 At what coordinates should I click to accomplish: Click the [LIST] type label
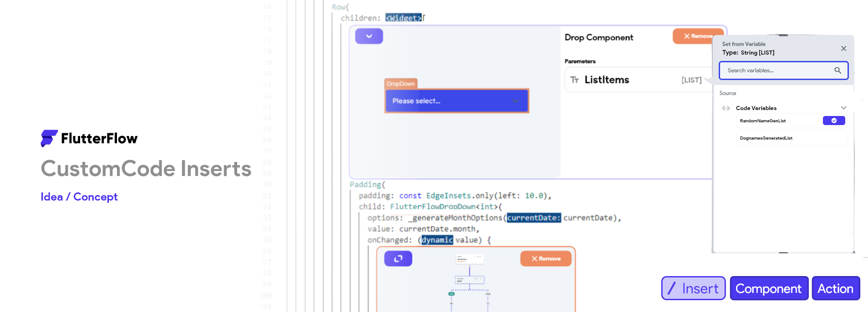(x=691, y=80)
